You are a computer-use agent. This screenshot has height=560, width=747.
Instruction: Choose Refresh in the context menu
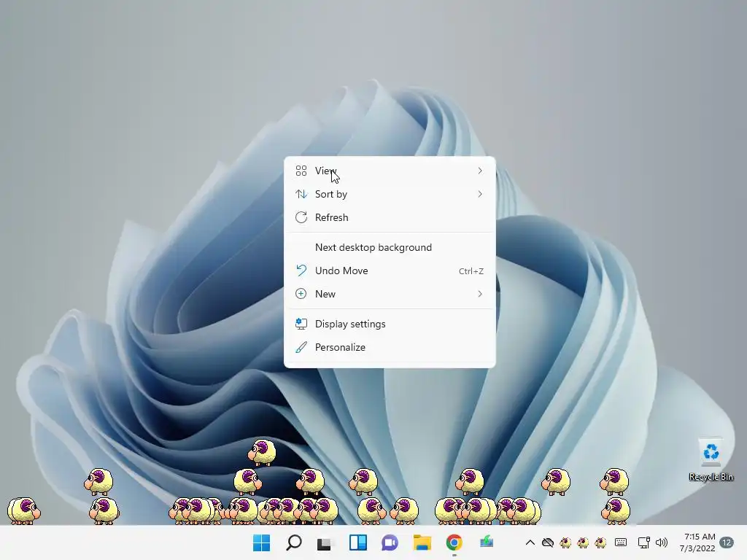click(x=390, y=217)
